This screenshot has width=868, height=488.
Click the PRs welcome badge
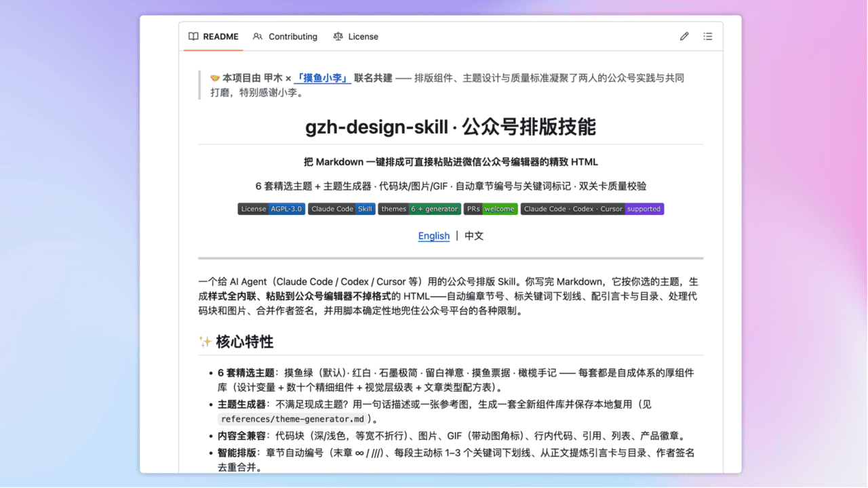[x=491, y=209]
